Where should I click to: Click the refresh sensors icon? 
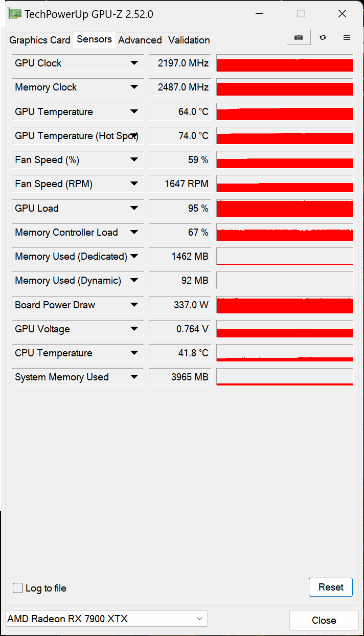(323, 37)
